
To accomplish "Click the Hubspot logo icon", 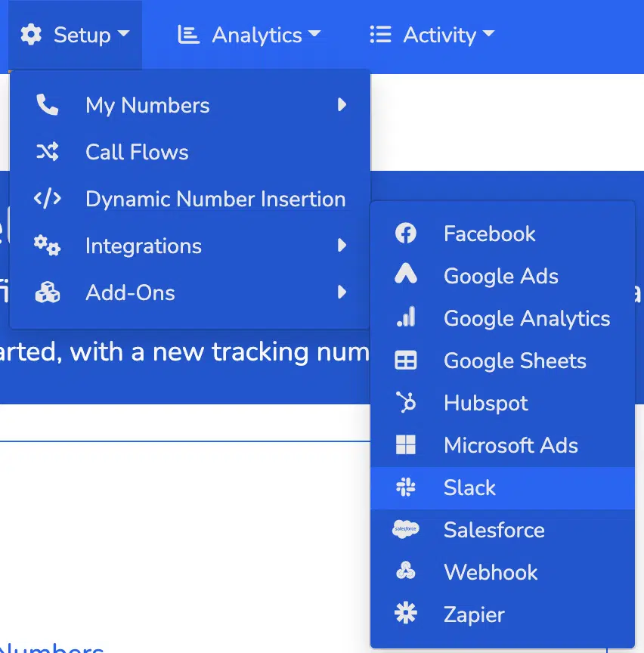I will pos(406,402).
